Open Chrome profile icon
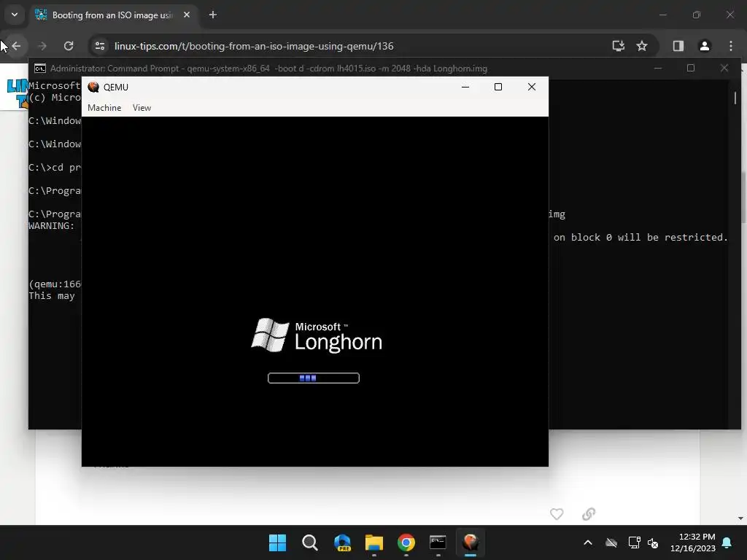This screenshot has height=560, width=747. click(x=705, y=46)
